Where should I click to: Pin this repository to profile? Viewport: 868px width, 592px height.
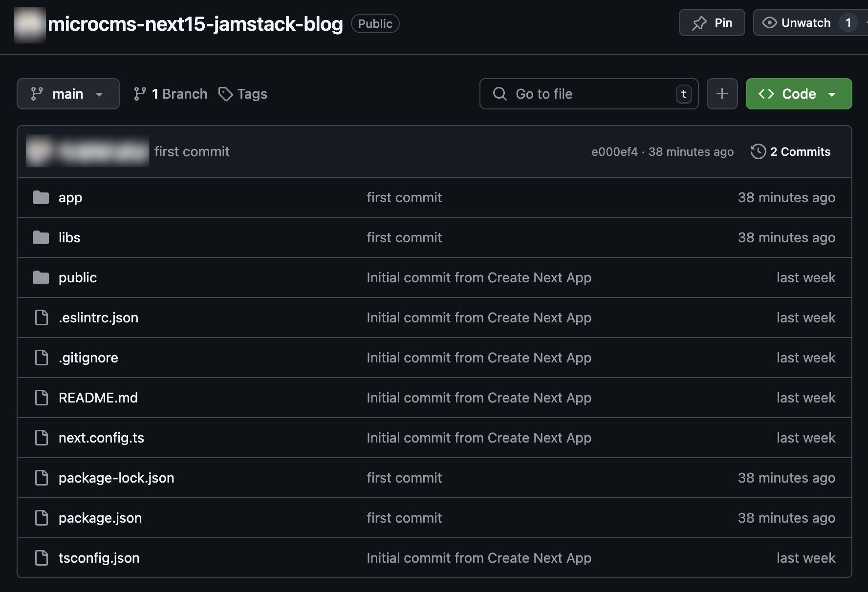pyautogui.click(x=712, y=23)
